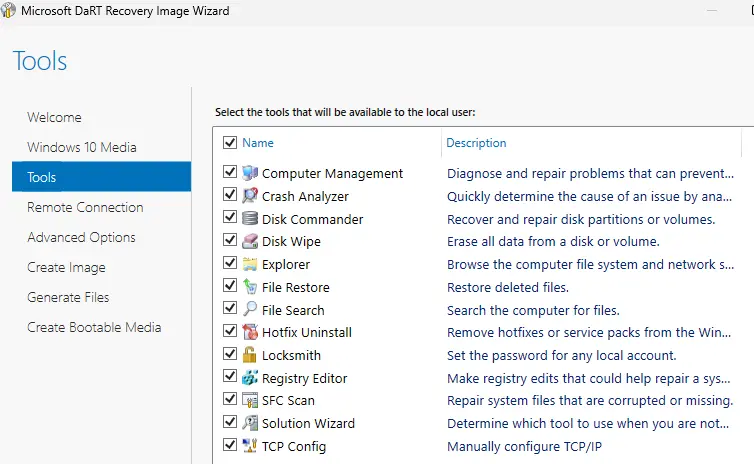The width and height of the screenshot is (754, 464).
Task: Click the Description column header
Action: [476, 143]
